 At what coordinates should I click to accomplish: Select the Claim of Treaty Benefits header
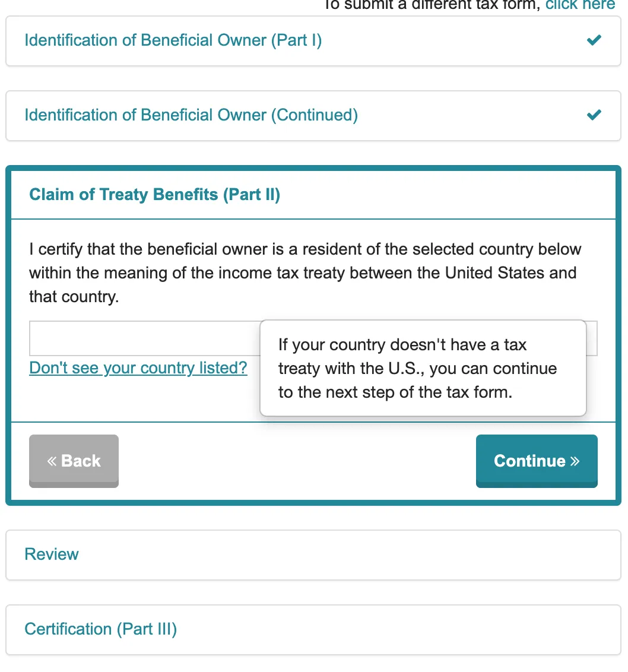coord(154,195)
